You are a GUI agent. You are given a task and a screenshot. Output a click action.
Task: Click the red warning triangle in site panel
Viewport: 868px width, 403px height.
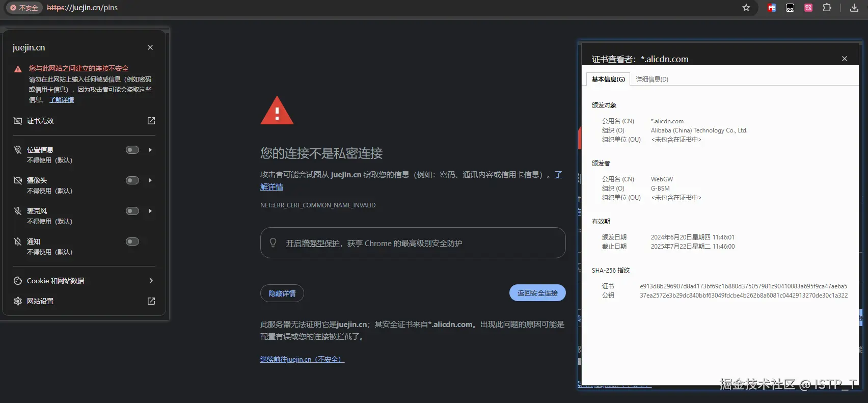[x=18, y=69]
